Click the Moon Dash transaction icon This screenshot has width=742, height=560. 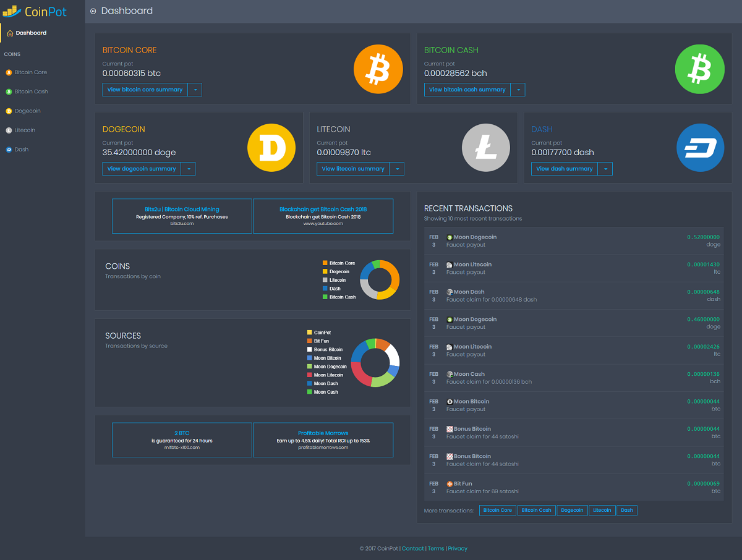(450, 292)
